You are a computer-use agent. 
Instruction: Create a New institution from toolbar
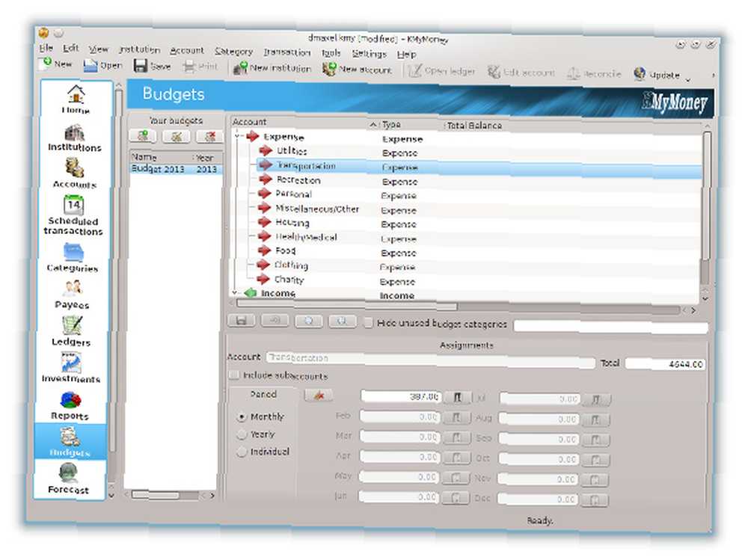272,68
